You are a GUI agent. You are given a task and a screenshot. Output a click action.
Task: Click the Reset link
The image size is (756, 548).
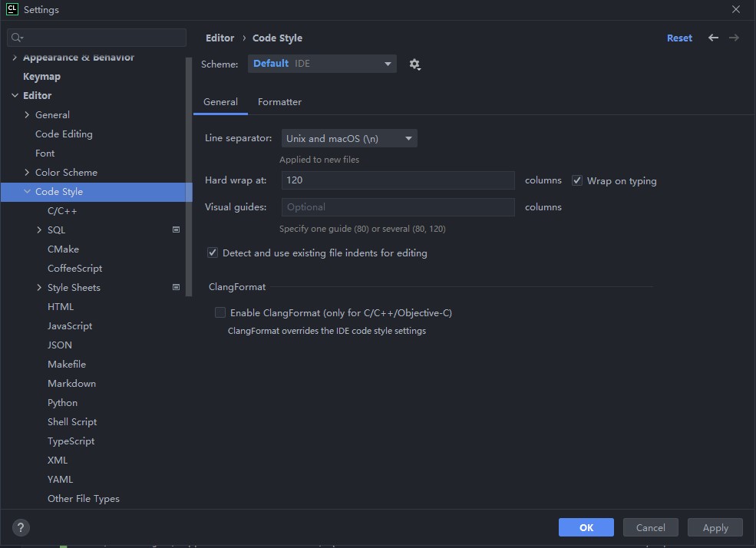(x=679, y=38)
